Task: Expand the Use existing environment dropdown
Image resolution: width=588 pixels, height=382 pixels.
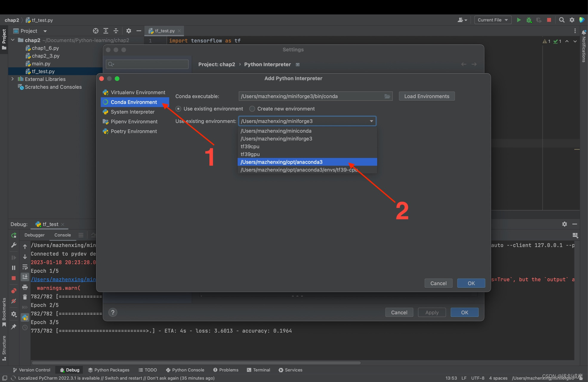Action: click(371, 121)
